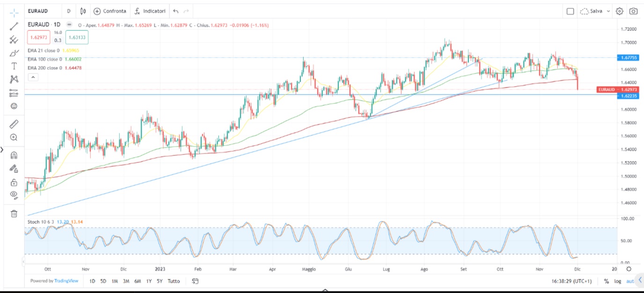Screen dimensions: 644x293
Task: Select the Tutto time range
Action: (x=174, y=281)
